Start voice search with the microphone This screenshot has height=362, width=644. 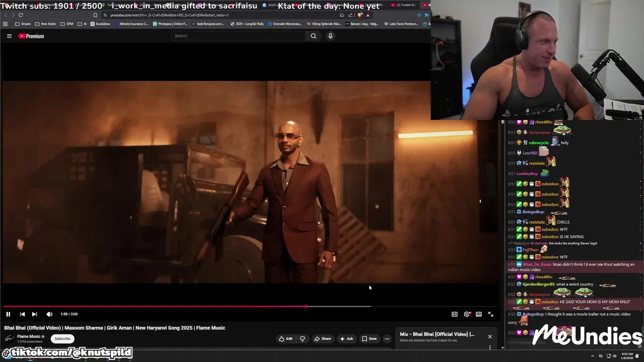tap(331, 36)
